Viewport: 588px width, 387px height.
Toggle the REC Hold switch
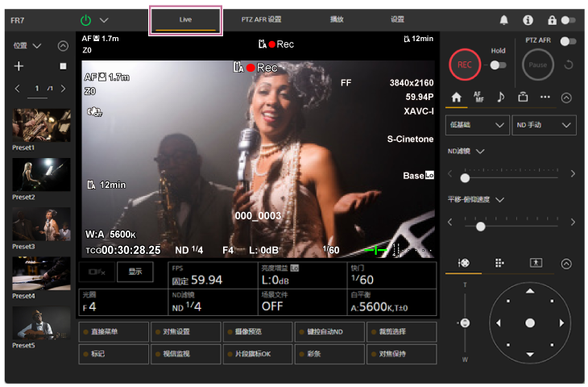pos(499,64)
